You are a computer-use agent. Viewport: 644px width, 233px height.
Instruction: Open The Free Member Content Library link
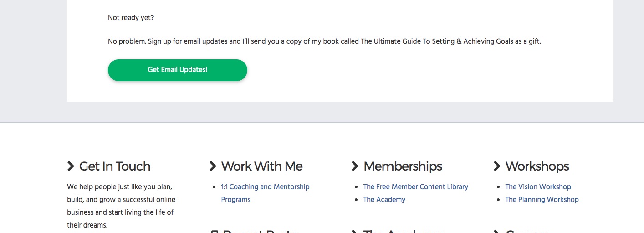click(x=415, y=187)
